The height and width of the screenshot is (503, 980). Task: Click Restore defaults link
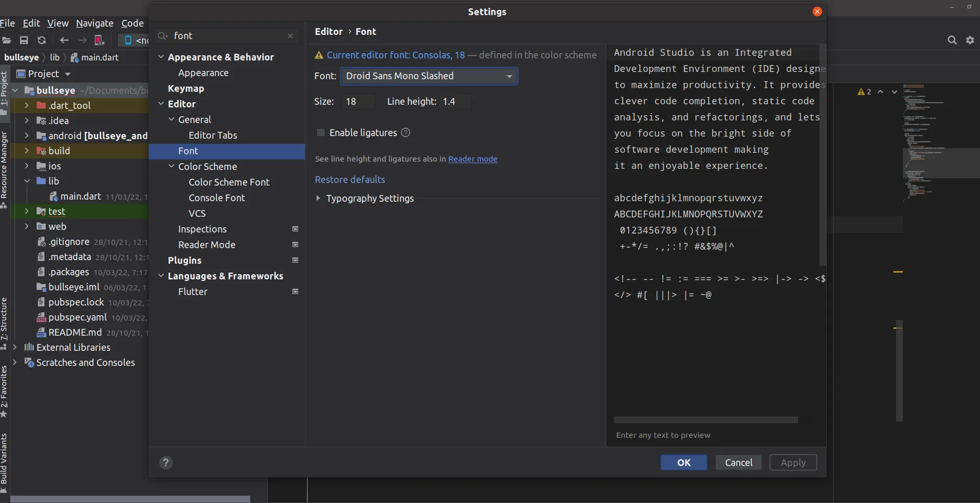(350, 179)
